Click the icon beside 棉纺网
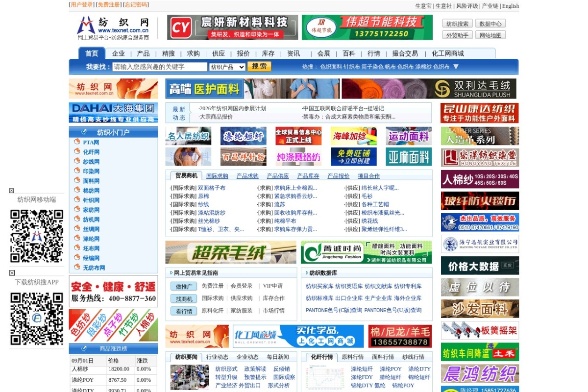 click(x=77, y=190)
